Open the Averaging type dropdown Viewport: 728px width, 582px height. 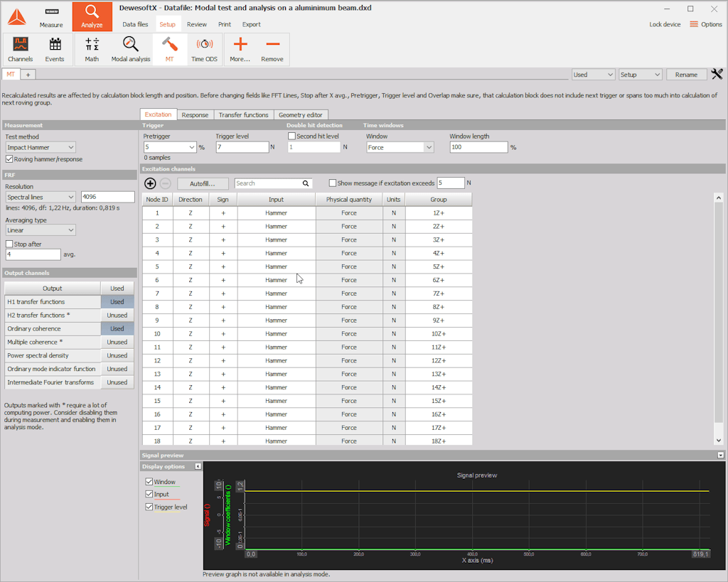(41, 230)
